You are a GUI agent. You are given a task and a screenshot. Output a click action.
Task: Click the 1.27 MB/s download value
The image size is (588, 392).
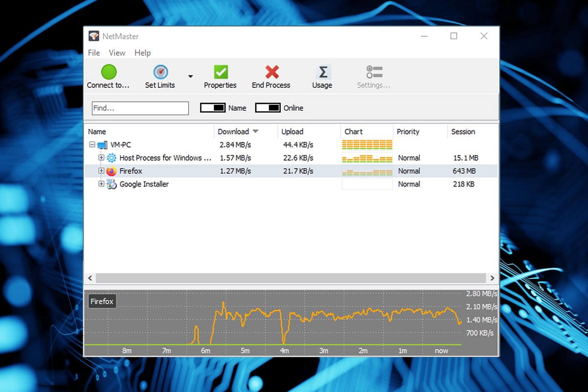pyautogui.click(x=235, y=171)
